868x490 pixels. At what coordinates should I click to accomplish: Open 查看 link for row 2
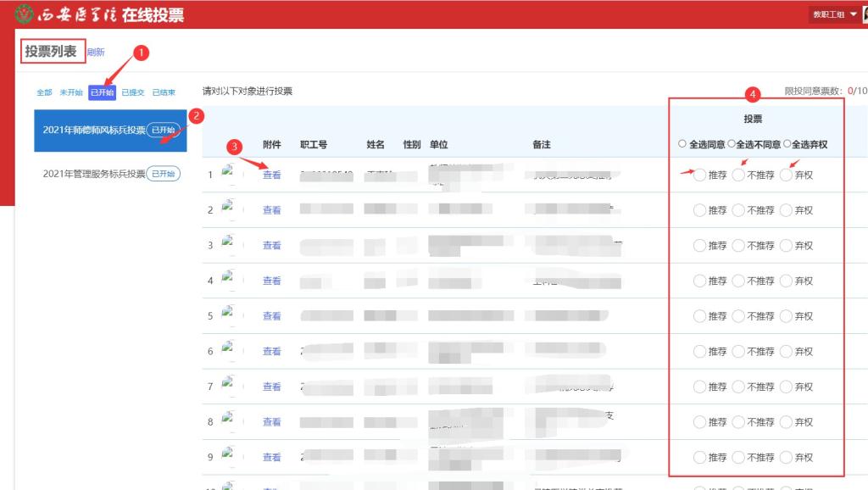pos(271,210)
